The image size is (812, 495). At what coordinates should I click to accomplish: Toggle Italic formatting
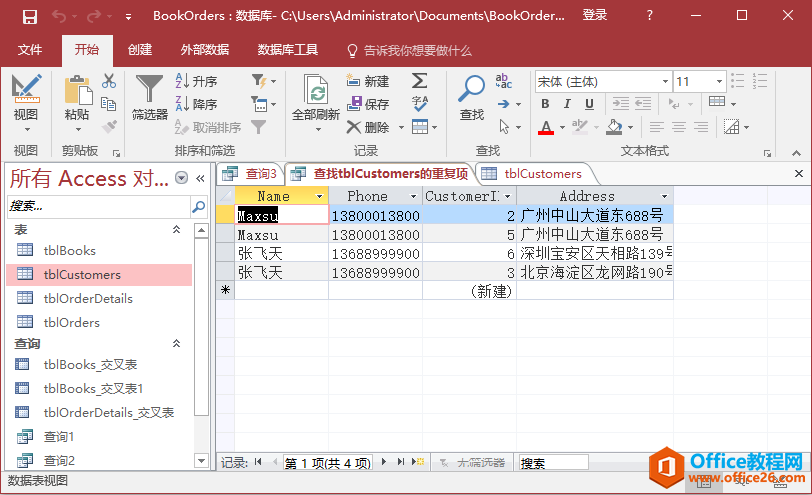click(568, 104)
